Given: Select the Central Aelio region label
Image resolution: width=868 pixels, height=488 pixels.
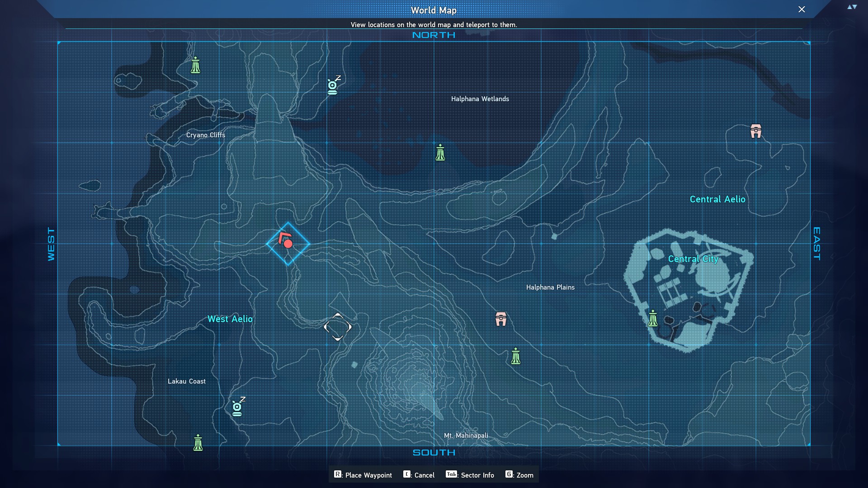Looking at the screenshot, I should (717, 199).
